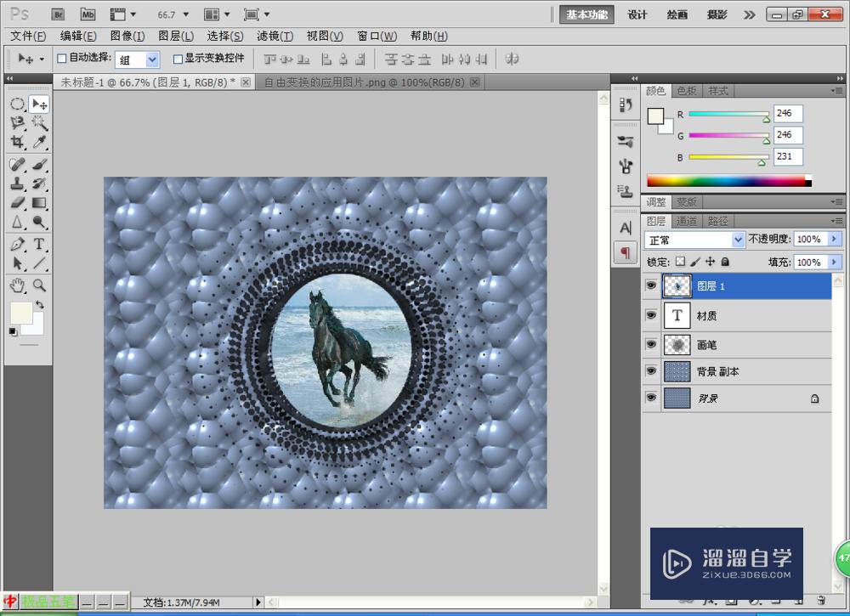Image resolution: width=850 pixels, height=616 pixels.
Task: Switch to the 通道 tab
Action: click(687, 221)
